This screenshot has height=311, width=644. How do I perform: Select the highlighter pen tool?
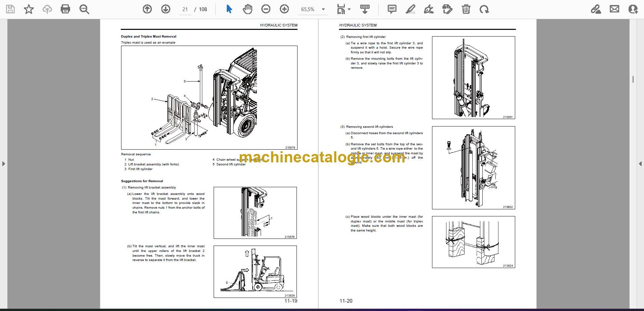[x=410, y=9]
